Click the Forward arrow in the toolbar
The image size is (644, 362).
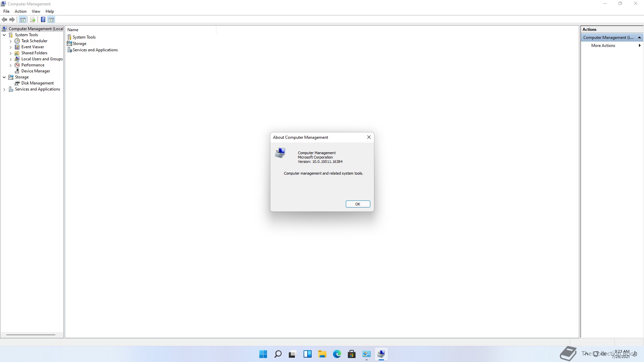(12, 19)
